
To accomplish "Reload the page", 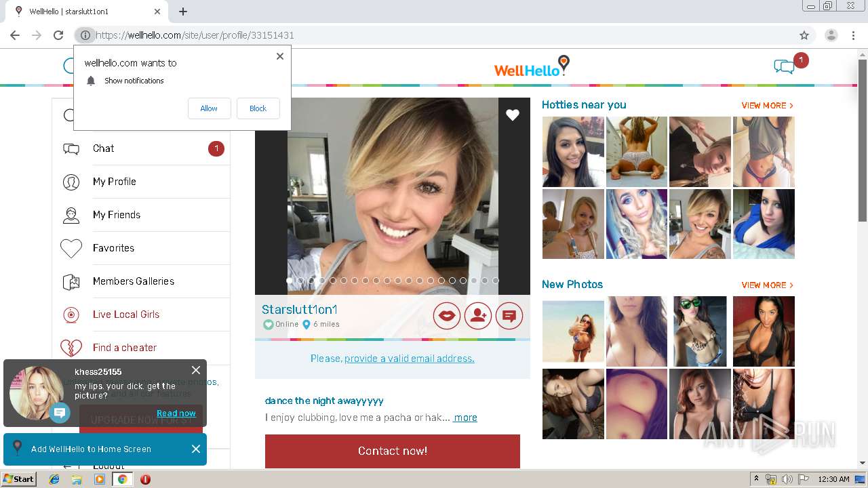I will [58, 35].
